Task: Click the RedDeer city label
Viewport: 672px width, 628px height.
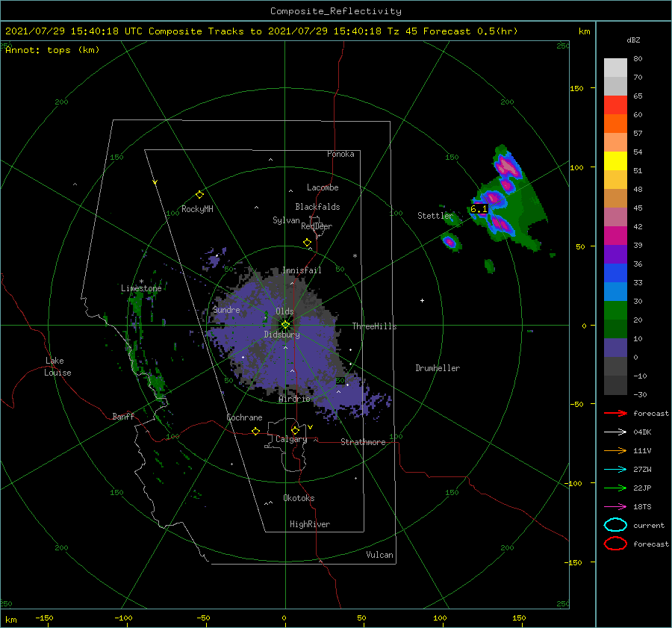Action: pyautogui.click(x=317, y=226)
